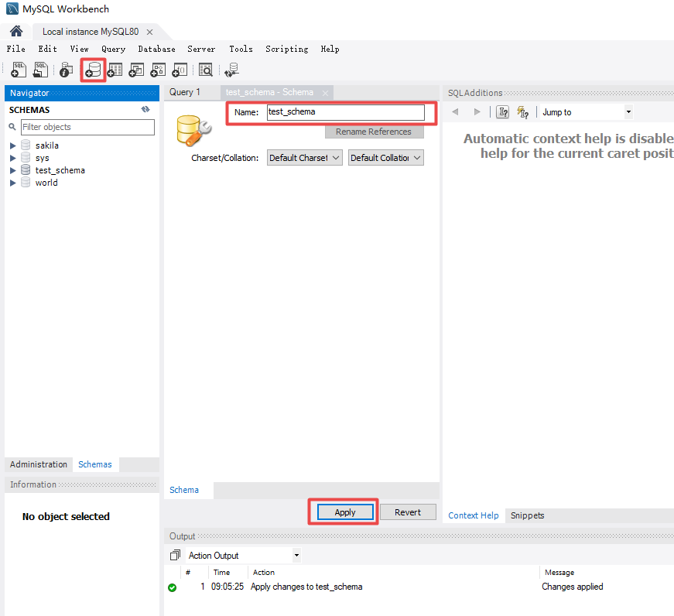Click the Create new stored procedure icon
Image resolution: width=674 pixels, height=616 pixels.
pyautogui.click(x=158, y=70)
